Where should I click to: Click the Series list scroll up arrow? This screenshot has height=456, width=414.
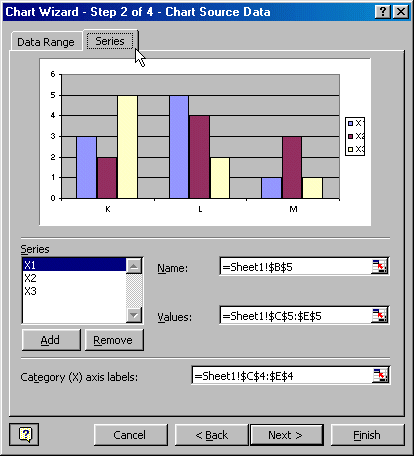pyautogui.click(x=134, y=266)
